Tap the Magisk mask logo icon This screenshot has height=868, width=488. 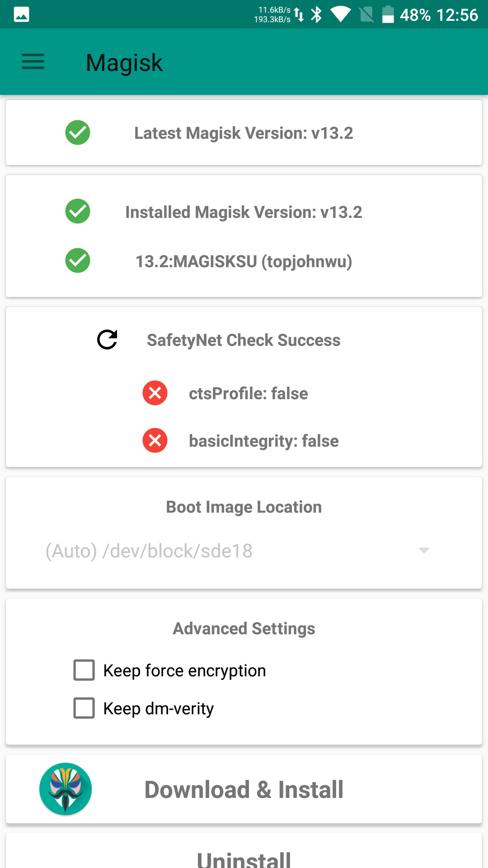tap(66, 789)
